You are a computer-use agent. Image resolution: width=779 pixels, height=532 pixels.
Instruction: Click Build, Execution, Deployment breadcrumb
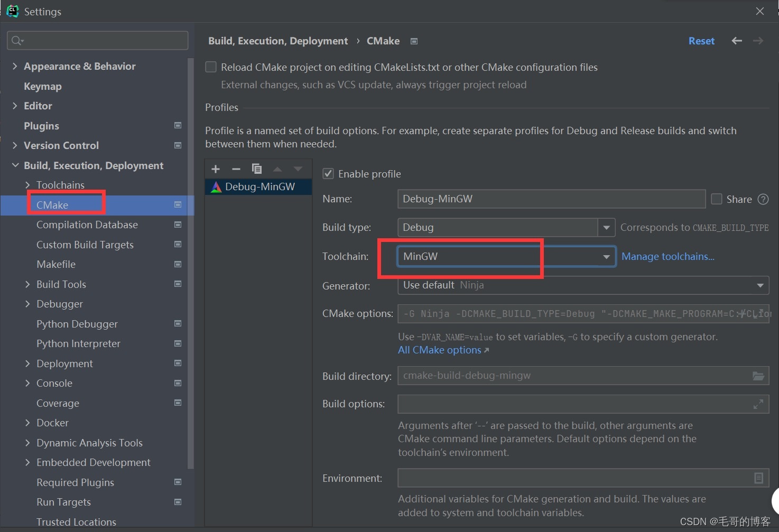click(278, 41)
